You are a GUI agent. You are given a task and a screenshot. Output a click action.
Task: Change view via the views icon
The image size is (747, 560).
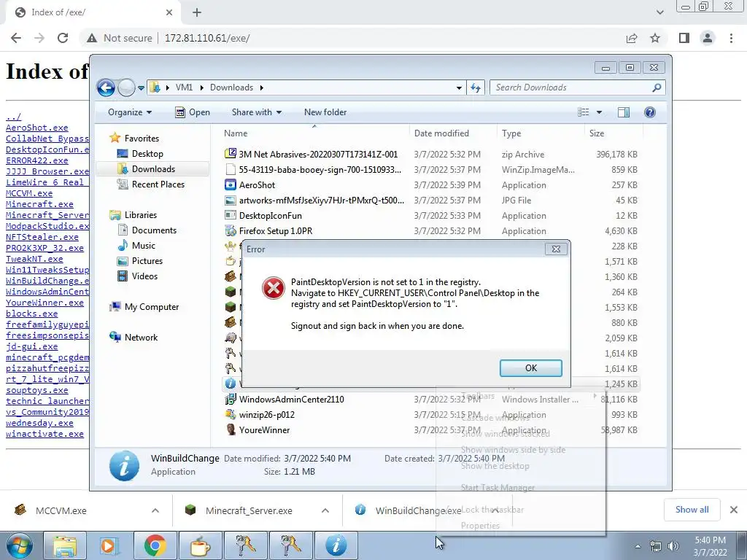point(583,112)
